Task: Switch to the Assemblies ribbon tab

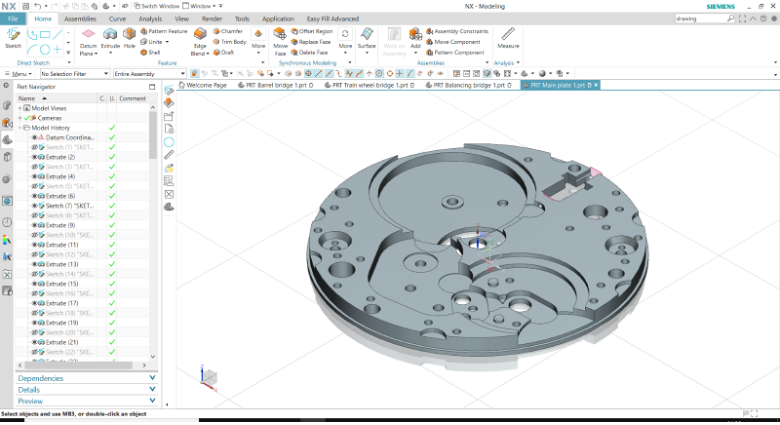Action: pyautogui.click(x=80, y=19)
